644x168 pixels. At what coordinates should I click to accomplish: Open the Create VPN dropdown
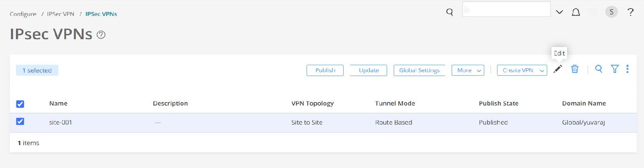tap(522, 70)
